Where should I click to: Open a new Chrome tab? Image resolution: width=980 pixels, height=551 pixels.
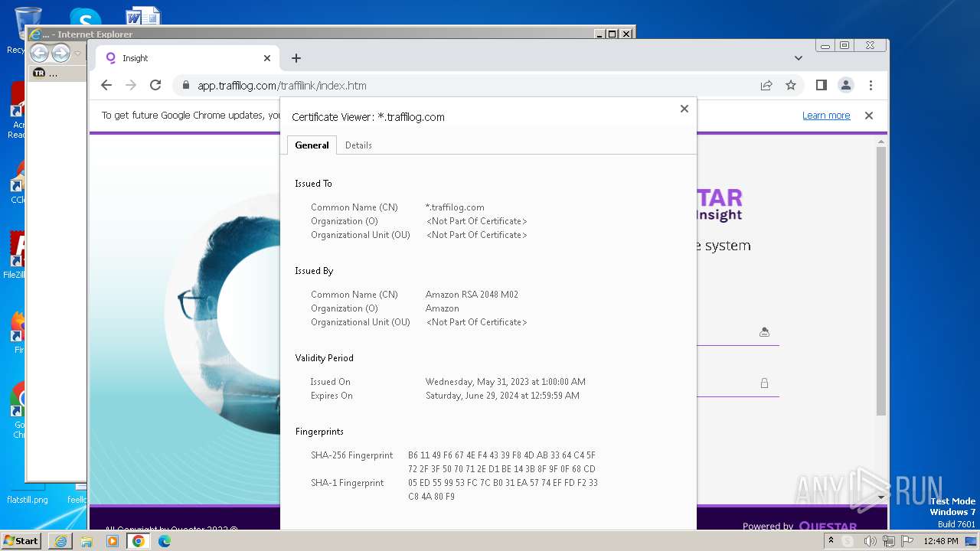(296, 58)
